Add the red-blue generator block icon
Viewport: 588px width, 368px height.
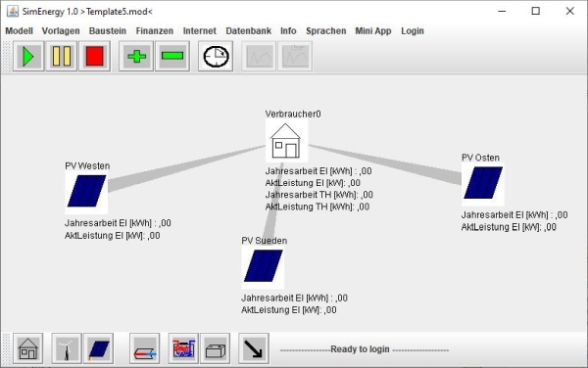pos(183,348)
